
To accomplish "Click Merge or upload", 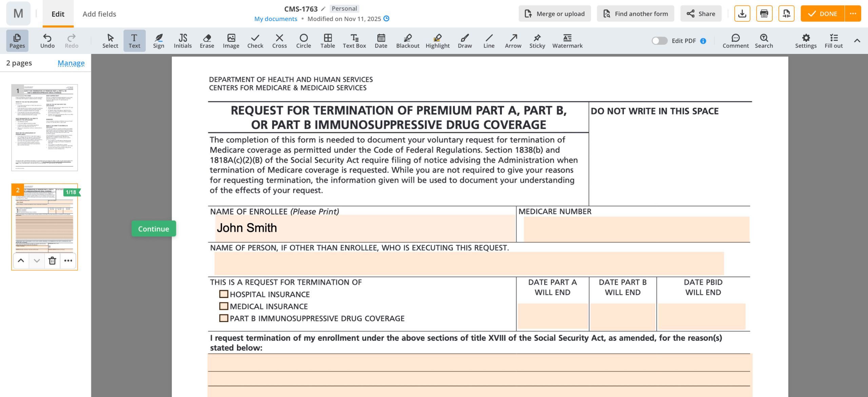I will [x=555, y=14].
